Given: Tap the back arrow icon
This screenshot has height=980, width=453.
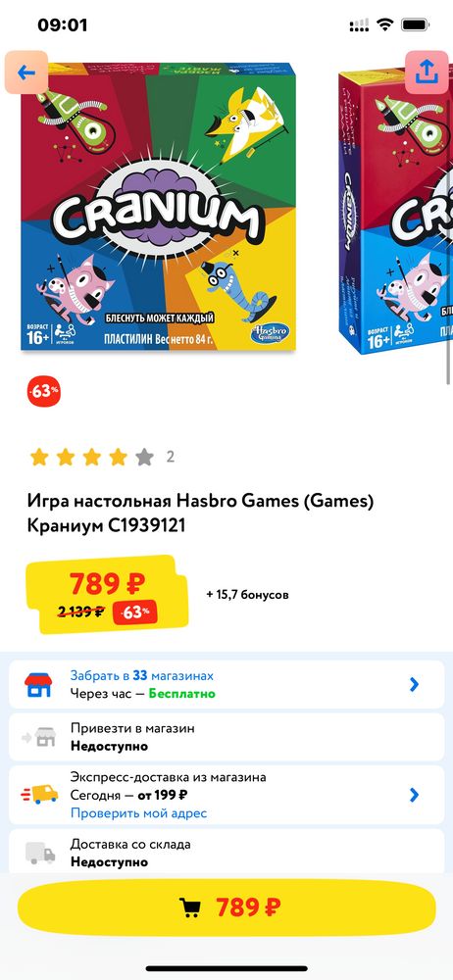Looking at the screenshot, I should point(26,73).
